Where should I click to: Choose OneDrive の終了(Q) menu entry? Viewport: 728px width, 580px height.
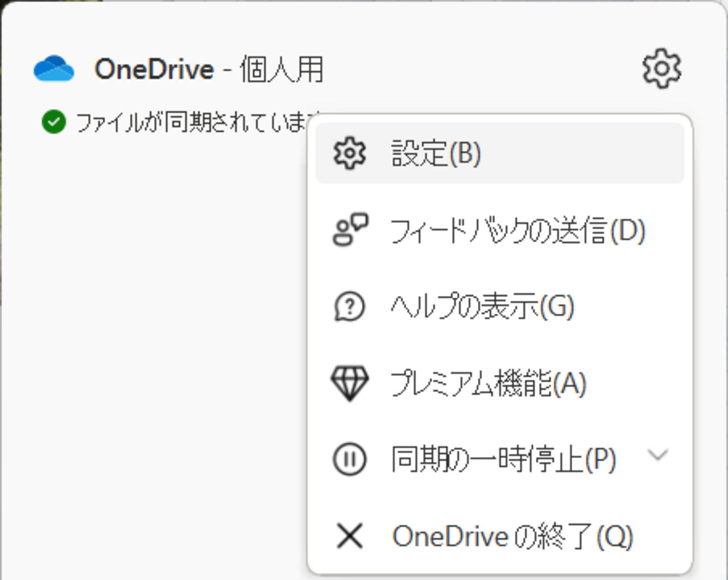pos(512,536)
